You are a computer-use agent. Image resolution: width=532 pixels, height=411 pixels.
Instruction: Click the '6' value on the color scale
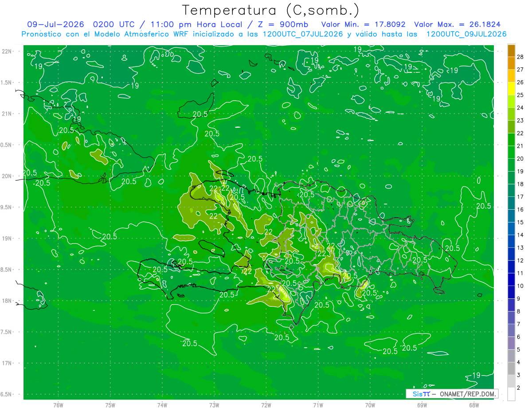(520, 337)
